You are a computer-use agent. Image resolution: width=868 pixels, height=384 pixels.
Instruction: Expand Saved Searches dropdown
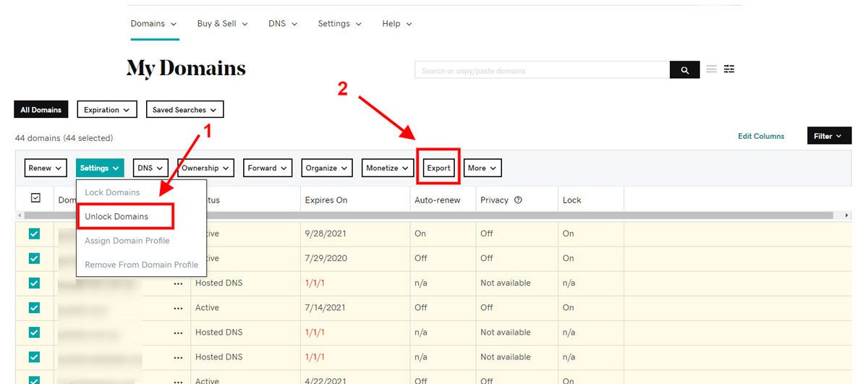tap(184, 110)
